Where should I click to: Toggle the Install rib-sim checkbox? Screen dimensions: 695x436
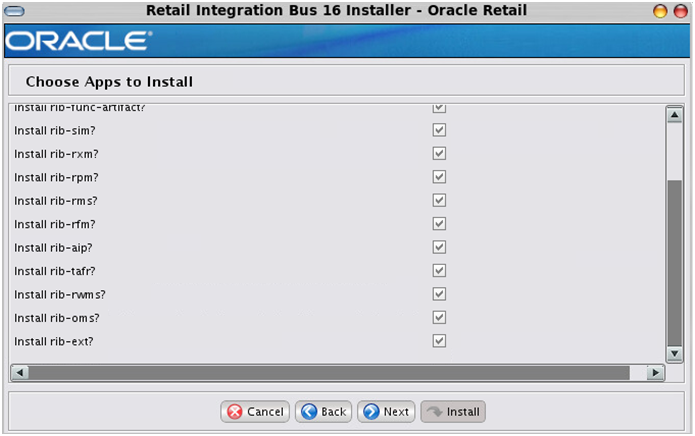(439, 130)
